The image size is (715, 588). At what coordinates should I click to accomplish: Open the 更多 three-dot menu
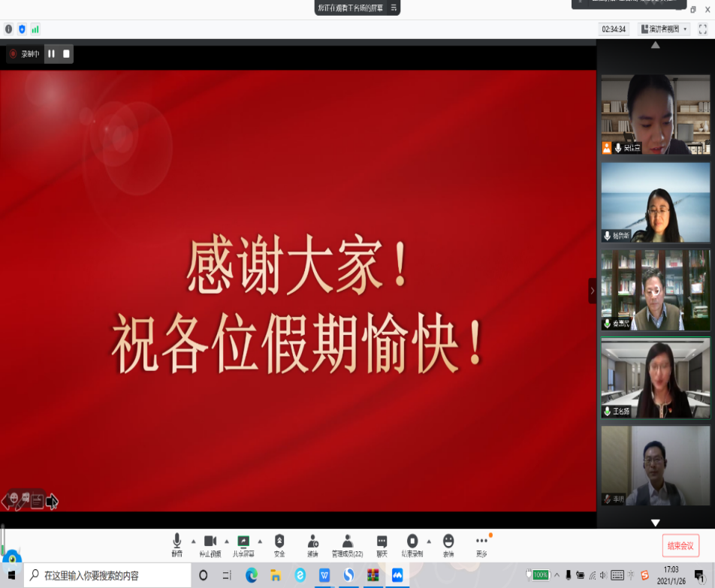click(x=481, y=544)
